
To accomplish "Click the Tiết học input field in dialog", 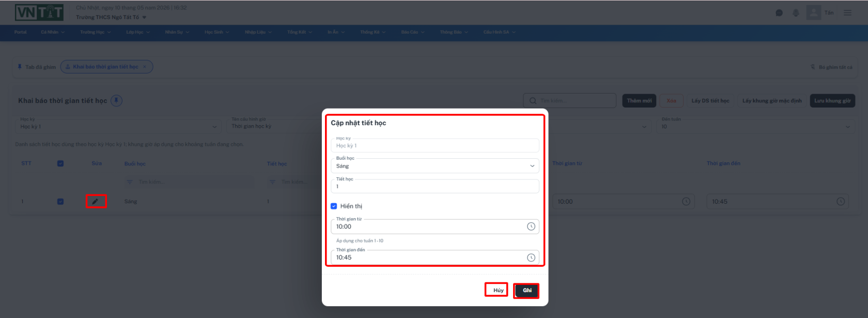I will pos(435,186).
